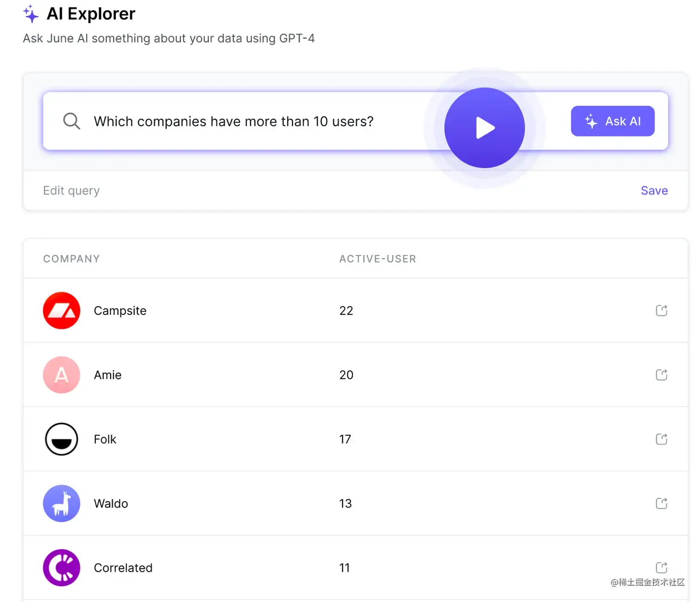The height and width of the screenshot is (602, 700).
Task: Click Amie's active-user value 20
Action: (346, 375)
